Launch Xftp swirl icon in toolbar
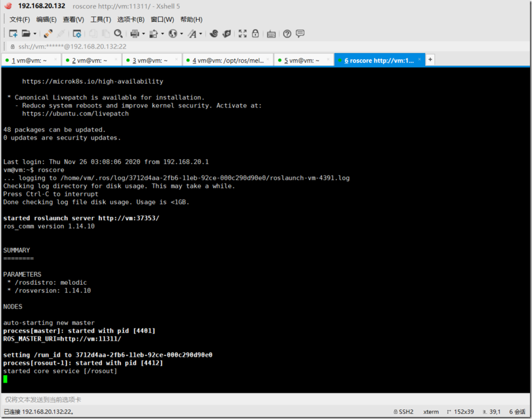This screenshot has height=419, width=532. click(x=214, y=34)
